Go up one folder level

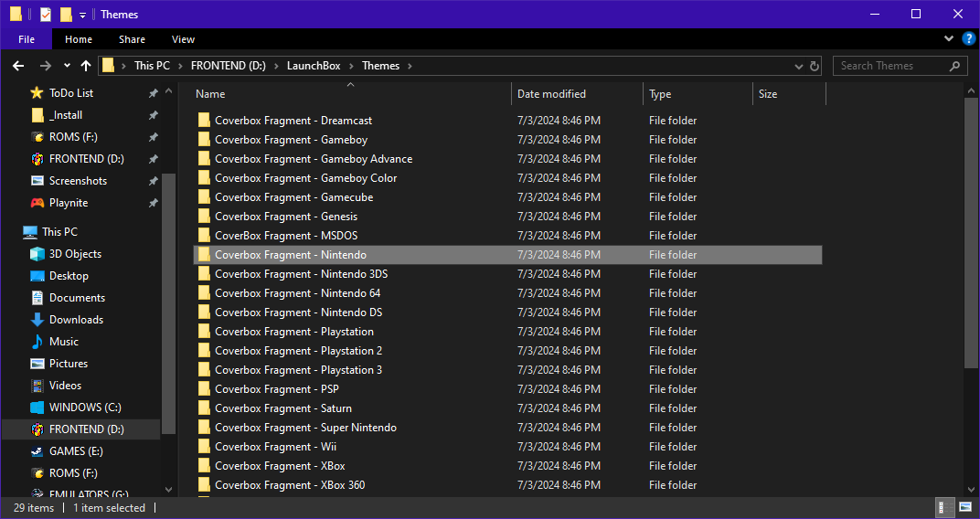tap(86, 66)
